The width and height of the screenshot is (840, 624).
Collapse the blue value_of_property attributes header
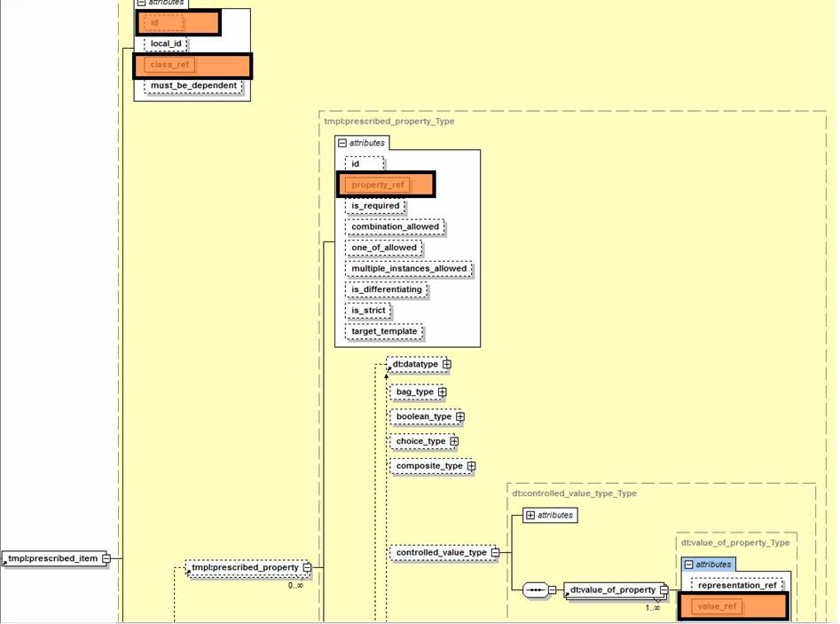coord(688,565)
